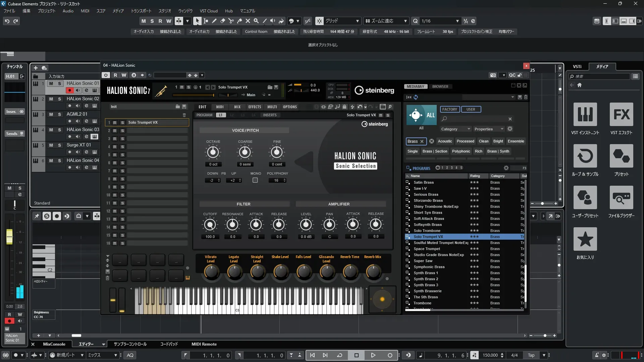Image resolution: width=644 pixels, height=362 pixels.
Task: Open Loops & Samples tile
Action: click(x=585, y=156)
